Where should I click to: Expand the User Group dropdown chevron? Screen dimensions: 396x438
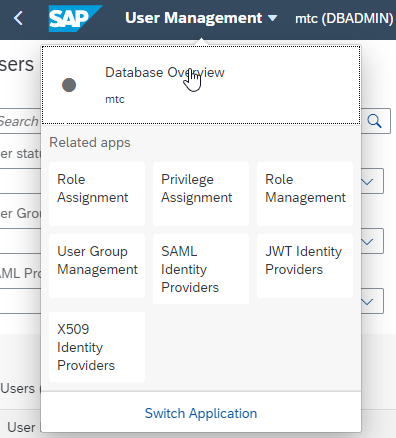pos(367,241)
